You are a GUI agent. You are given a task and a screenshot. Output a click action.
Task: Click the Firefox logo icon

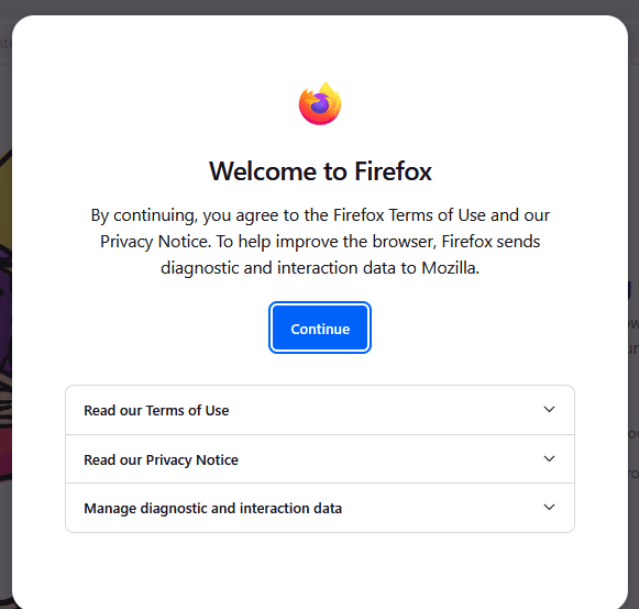pos(320,104)
